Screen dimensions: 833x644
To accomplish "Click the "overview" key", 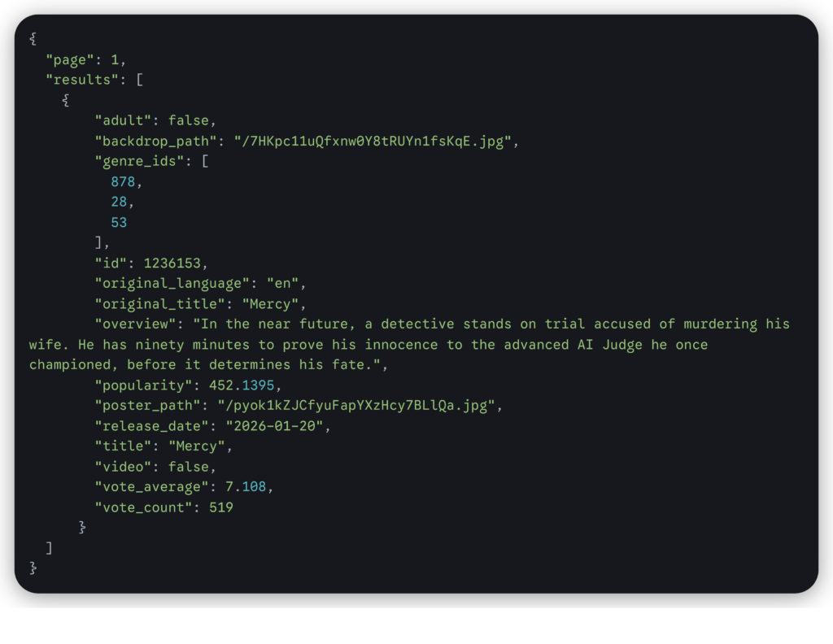I will [135, 324].
